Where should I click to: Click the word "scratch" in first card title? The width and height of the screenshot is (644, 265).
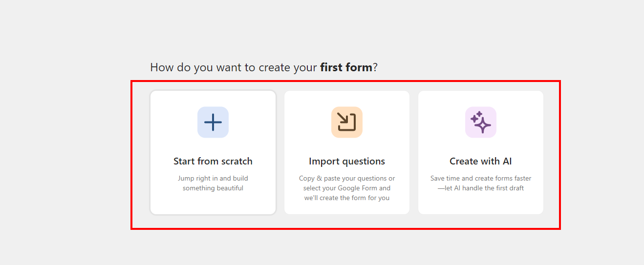[236, 161]
